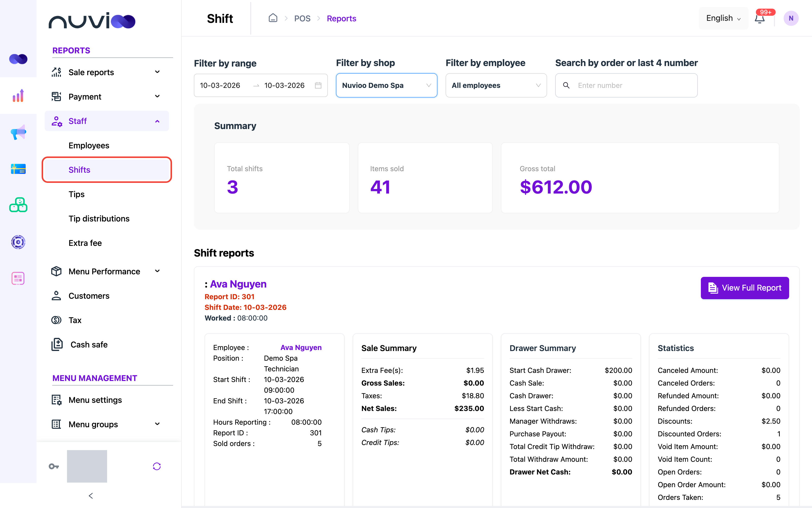The image size is (812, 508).
Task: Open the gift card icon in left rail
Action: pyautogui.click(x=18, y=169)
